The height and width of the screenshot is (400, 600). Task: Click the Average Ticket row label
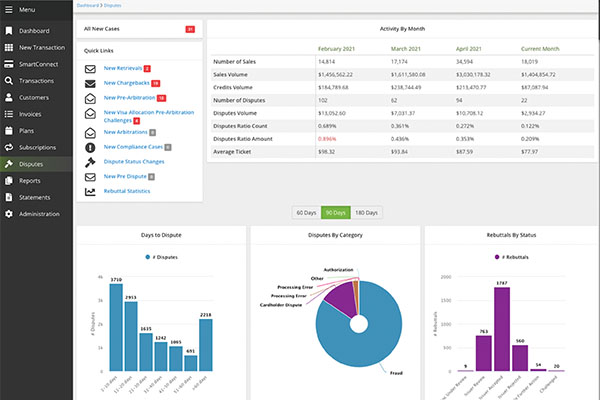pos(232,152)
